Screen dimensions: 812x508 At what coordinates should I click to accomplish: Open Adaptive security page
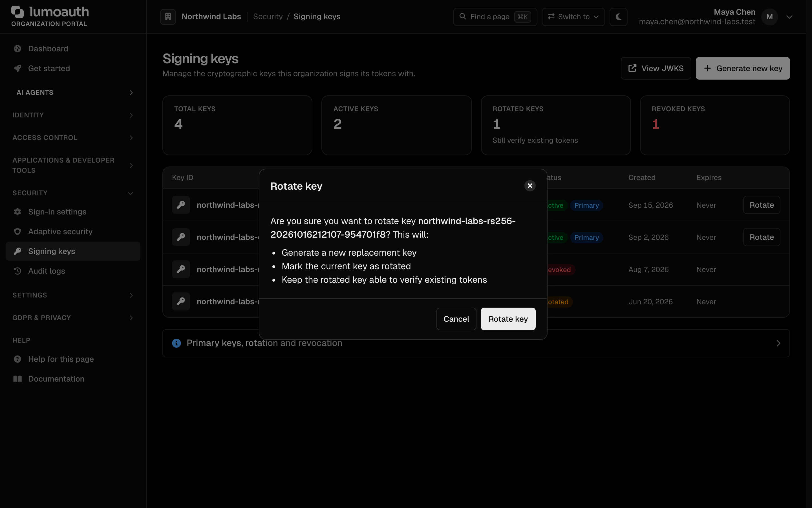coord(73,231)
